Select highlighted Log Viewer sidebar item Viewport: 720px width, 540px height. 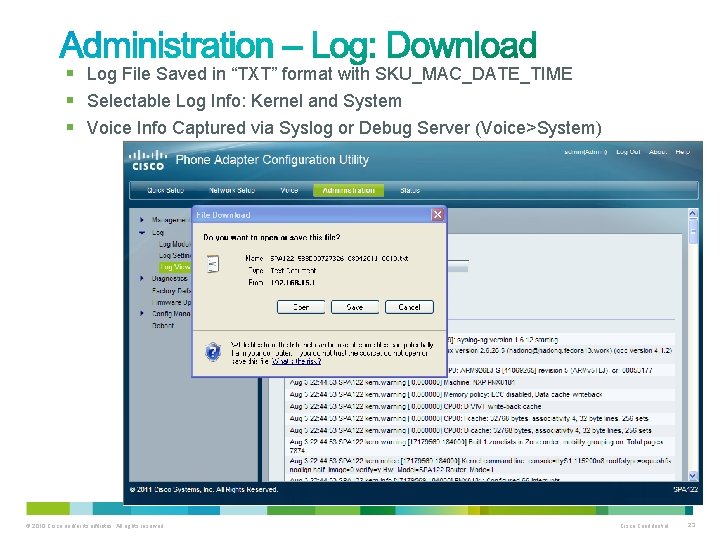click(x=175, y=267)
